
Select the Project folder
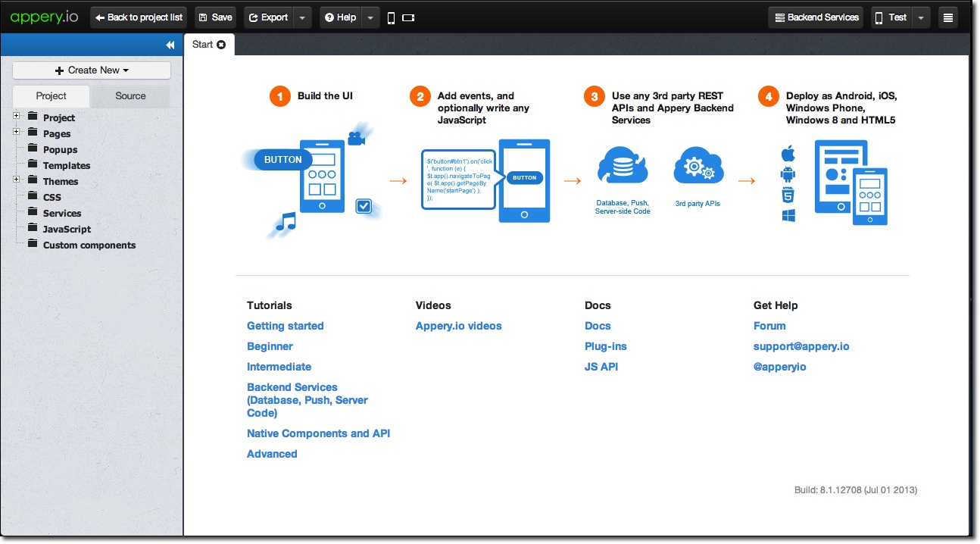coord(59,117)
